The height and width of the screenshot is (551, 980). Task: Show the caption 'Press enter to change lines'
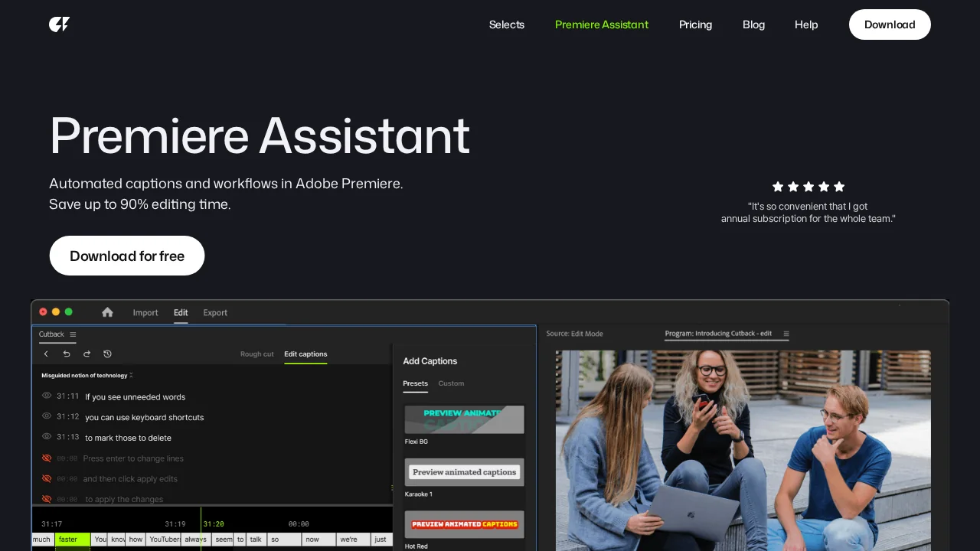pos(47,458)
